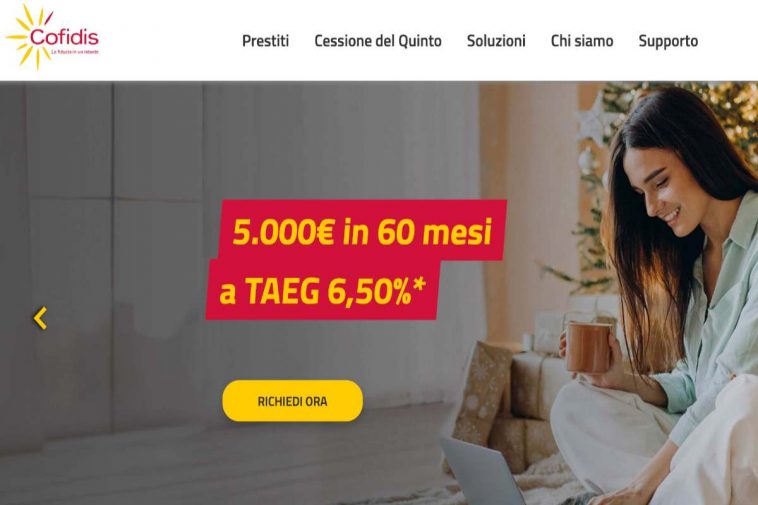The image size is (758, 505).
Task: Click the RICHIEDI ORA button
Action: coord(292,401)
